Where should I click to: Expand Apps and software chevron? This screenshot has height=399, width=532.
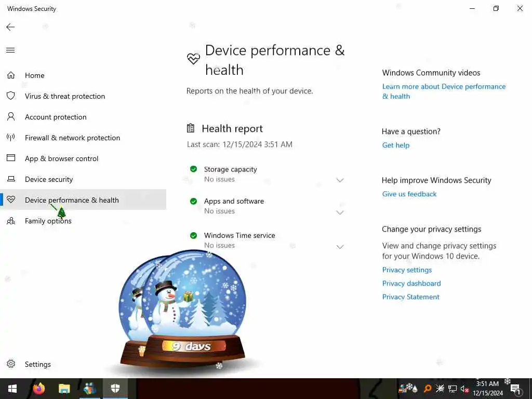point(340,212)
